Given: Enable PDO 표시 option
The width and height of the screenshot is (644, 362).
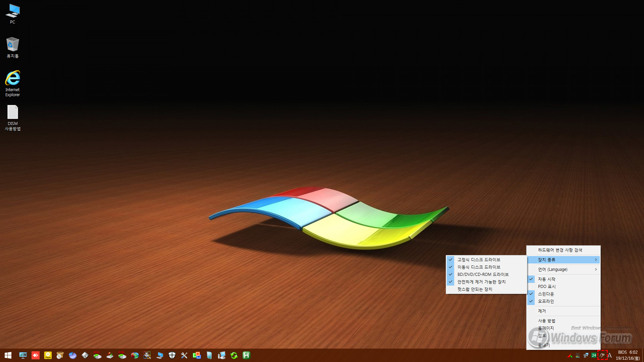Looking at the screenshot, I should tap(563, 287).
